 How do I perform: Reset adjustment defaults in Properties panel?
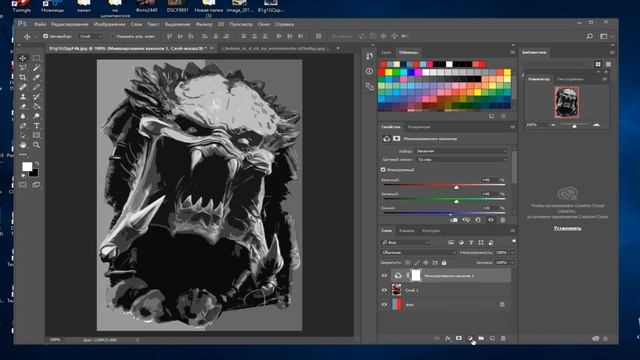tap(478, 220)
